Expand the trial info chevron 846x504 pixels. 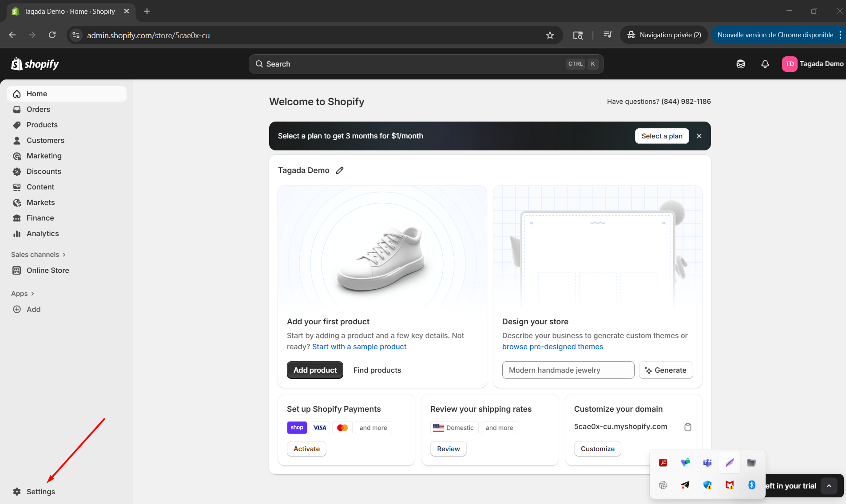click(x=829, y=486)
